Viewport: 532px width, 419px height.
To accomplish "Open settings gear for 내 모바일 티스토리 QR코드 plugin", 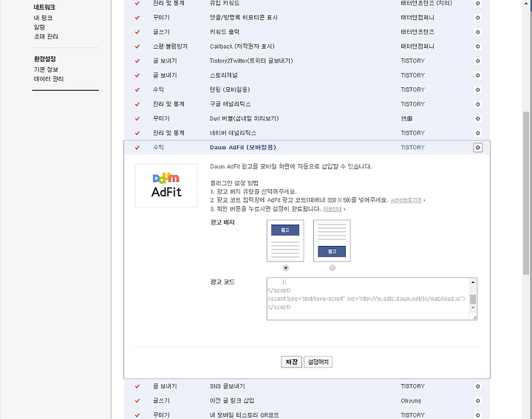I will coord(478,415).
